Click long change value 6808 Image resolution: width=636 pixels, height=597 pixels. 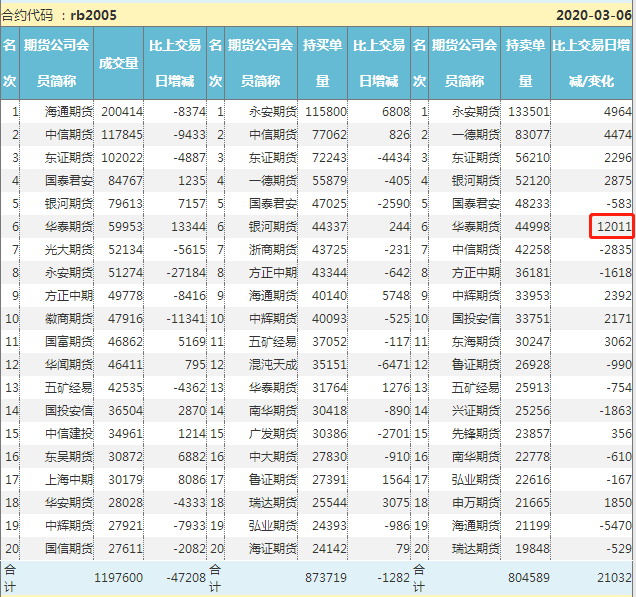[396, 112]
